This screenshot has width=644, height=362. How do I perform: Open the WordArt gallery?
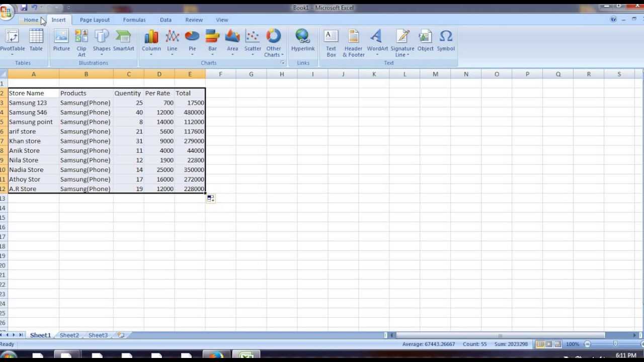pos(377,42)
